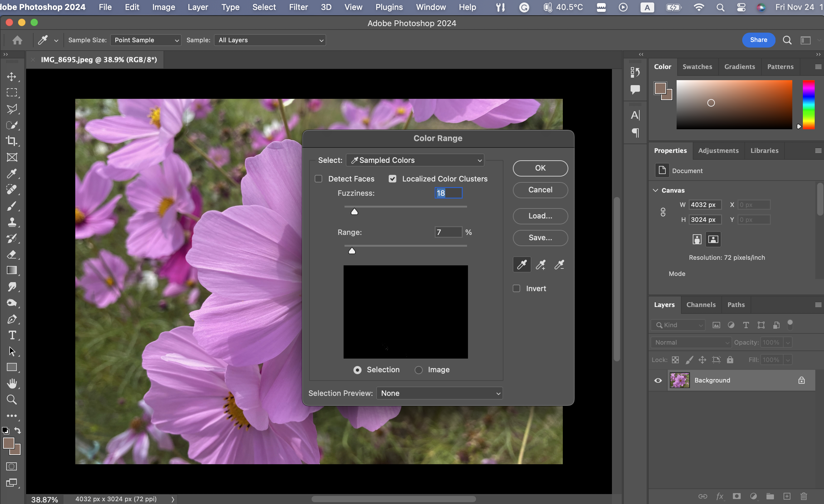Open the Sample Size dropdown

click(146, 40)
